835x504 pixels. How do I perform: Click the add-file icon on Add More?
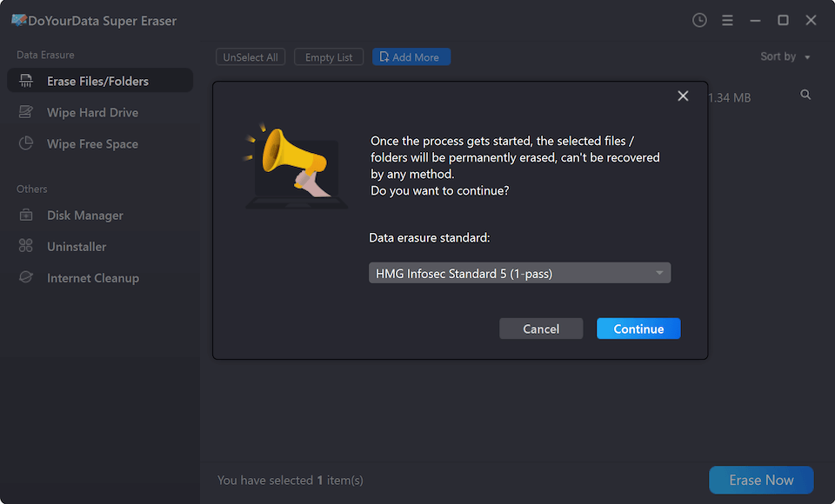[x=384, y=57]
